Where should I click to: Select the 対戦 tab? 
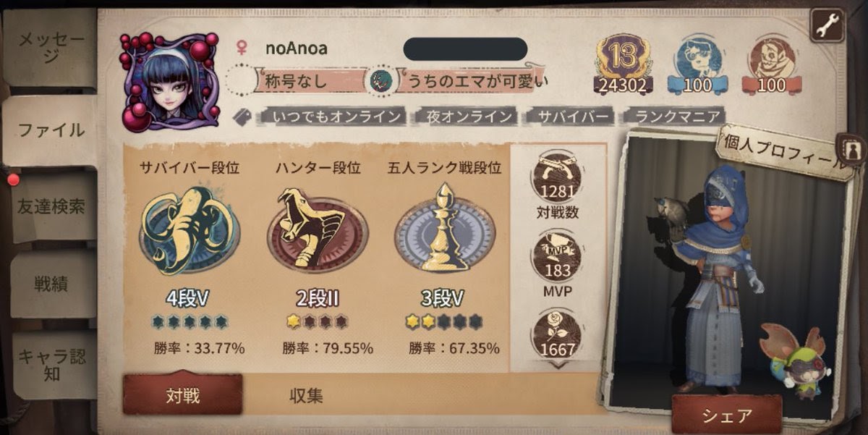click(x=182, y=395)
